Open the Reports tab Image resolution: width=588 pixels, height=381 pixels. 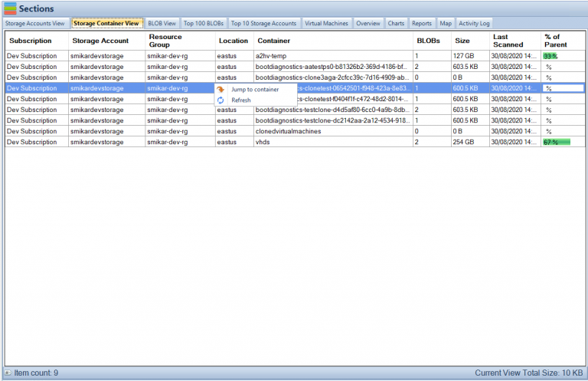pos(422,23)
